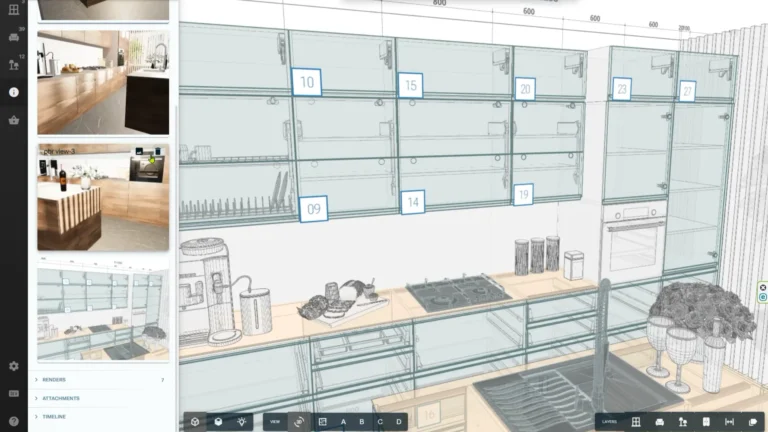Click the furniture sofa icon in sidebar
The height and width of the screenshot is (432, 768).
pyautogui.click(x=14, y=37)
